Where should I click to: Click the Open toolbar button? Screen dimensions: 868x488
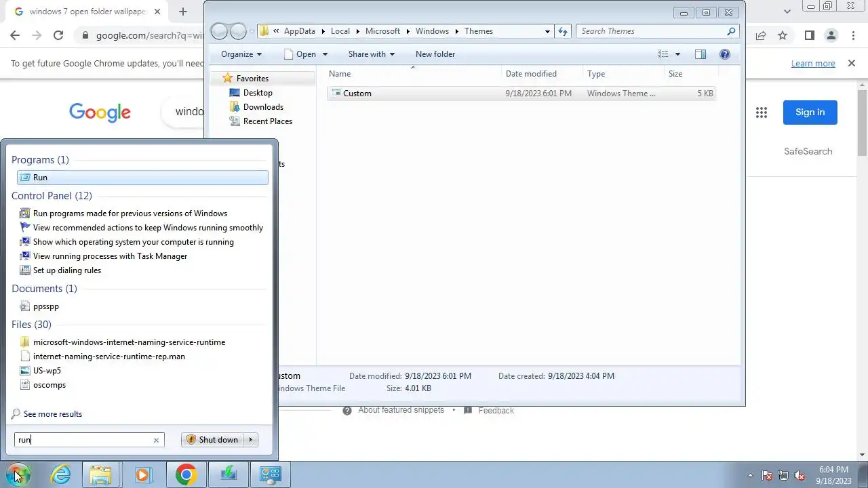pos(300,54)
